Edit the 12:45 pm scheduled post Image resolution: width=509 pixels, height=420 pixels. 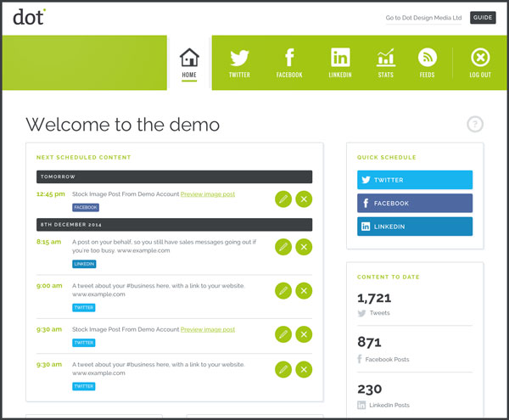pyautogui.click(x=283, y=199)
